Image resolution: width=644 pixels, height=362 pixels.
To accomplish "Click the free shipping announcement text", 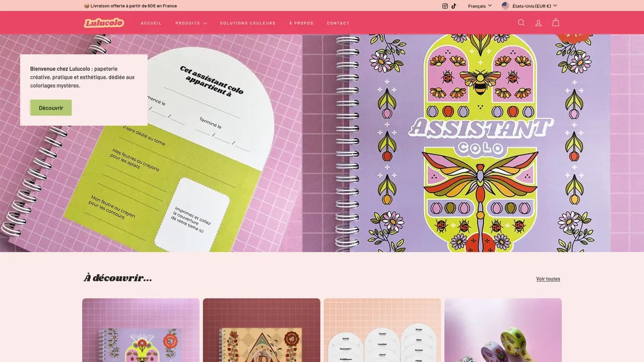I will tap(130, 6).
